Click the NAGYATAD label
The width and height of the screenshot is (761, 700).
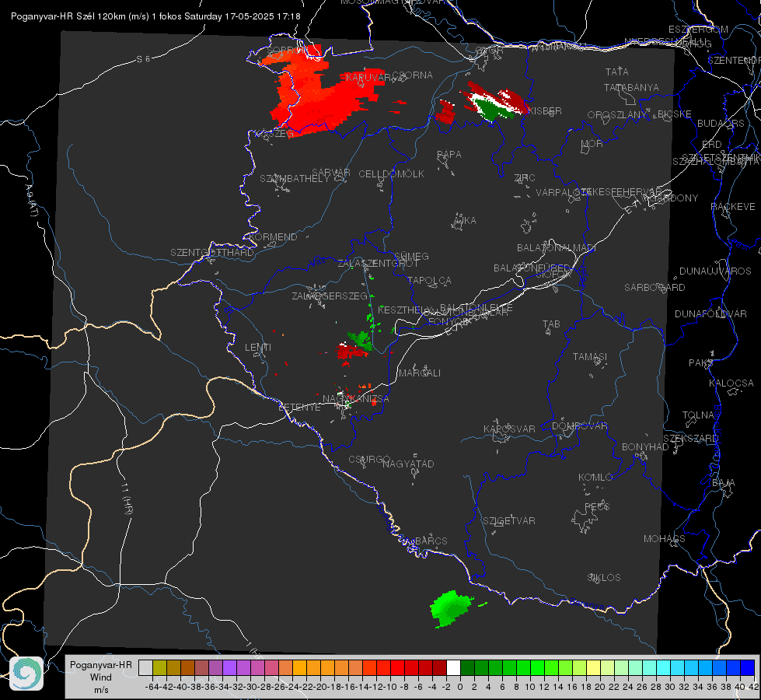tap(408, 464)
